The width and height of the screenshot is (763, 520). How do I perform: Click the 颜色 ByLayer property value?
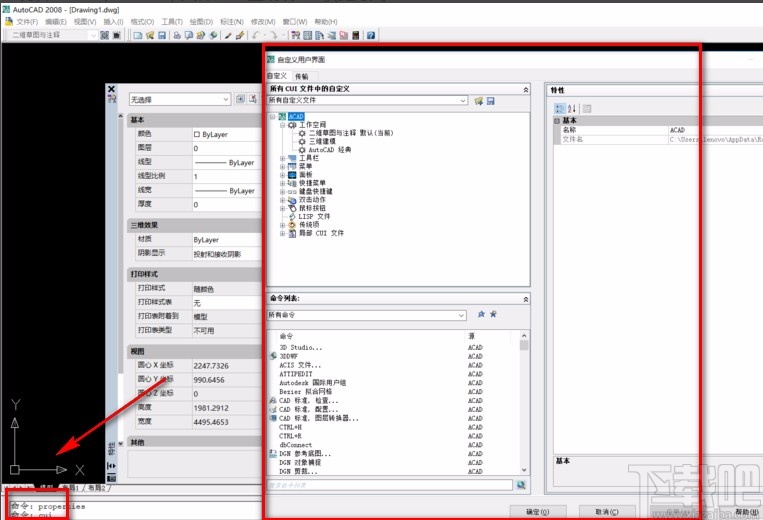(x=227, y=134)
